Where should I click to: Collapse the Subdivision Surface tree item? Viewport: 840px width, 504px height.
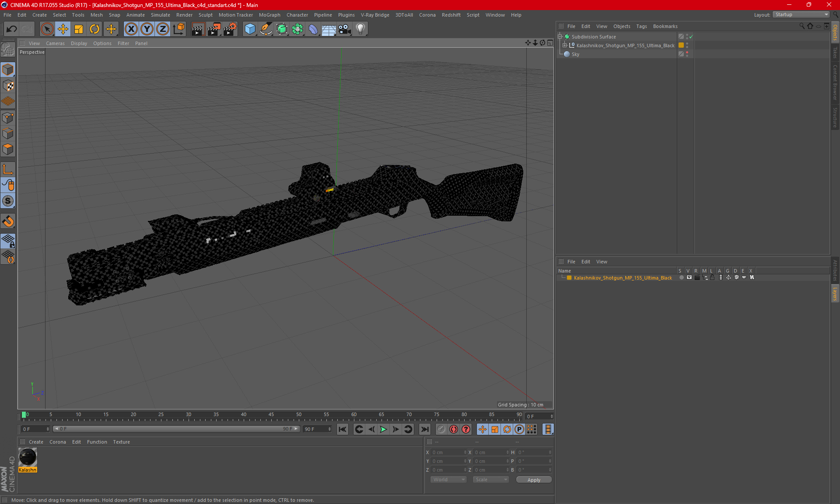coord(560,37)
